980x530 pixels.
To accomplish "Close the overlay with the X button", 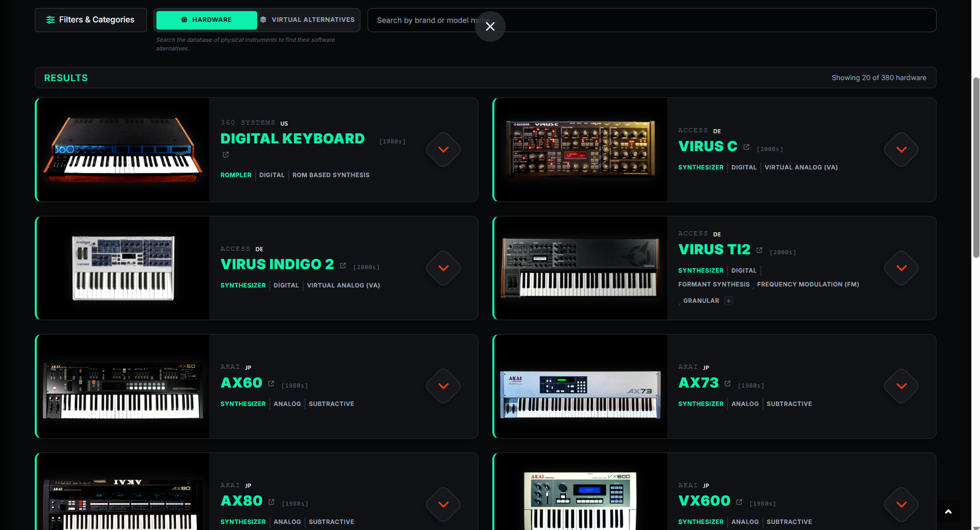I will point(490,26).
